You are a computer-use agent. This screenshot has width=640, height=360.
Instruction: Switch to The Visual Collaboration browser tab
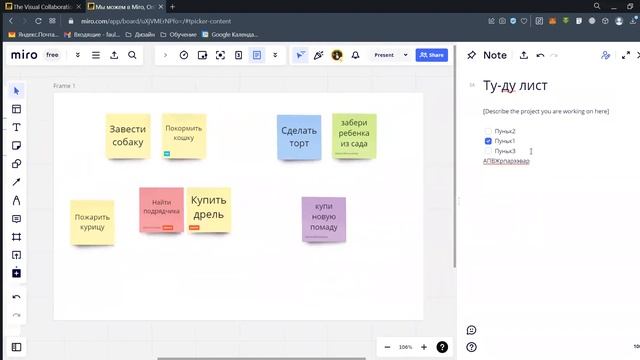pyautogui.click(x=42, y=7)
